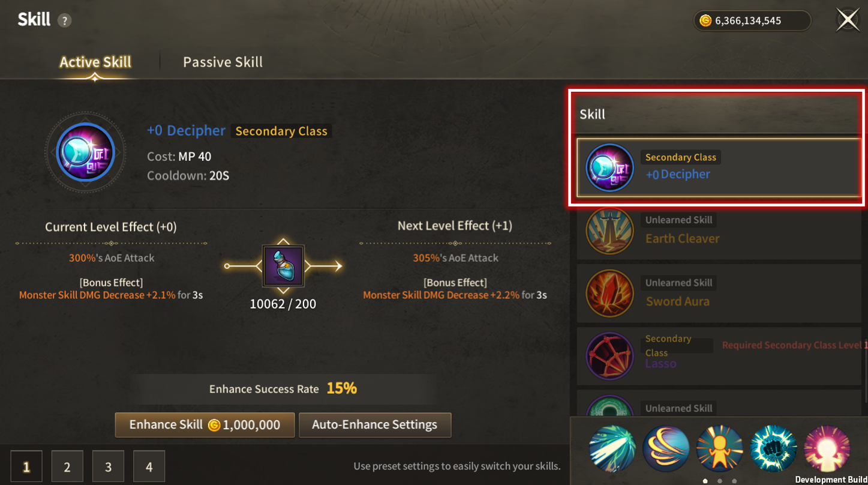Screen dimensions: 868x485
Task: Switch to skill preset 3
Action: click(x=108, y=466)
